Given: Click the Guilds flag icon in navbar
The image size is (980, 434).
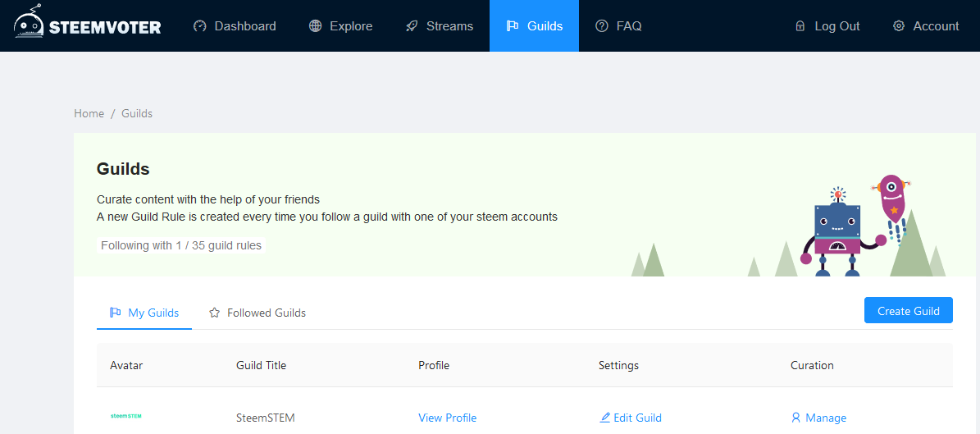Looking at the screenshot, I should pyautogui.click(x=513, y=26).
